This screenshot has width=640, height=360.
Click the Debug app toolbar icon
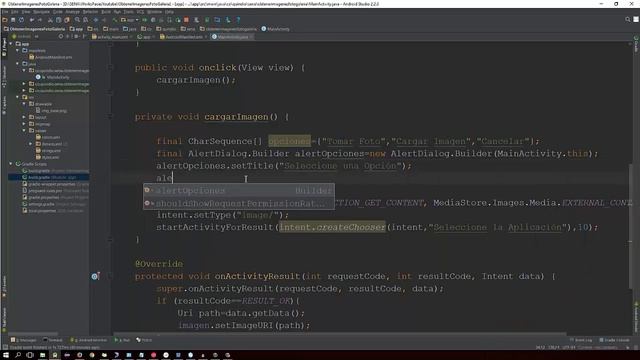click(x=153, y=20)
